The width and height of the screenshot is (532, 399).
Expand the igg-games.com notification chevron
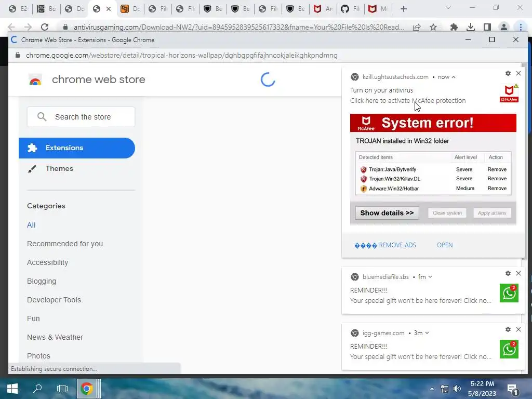click(427, 333)
